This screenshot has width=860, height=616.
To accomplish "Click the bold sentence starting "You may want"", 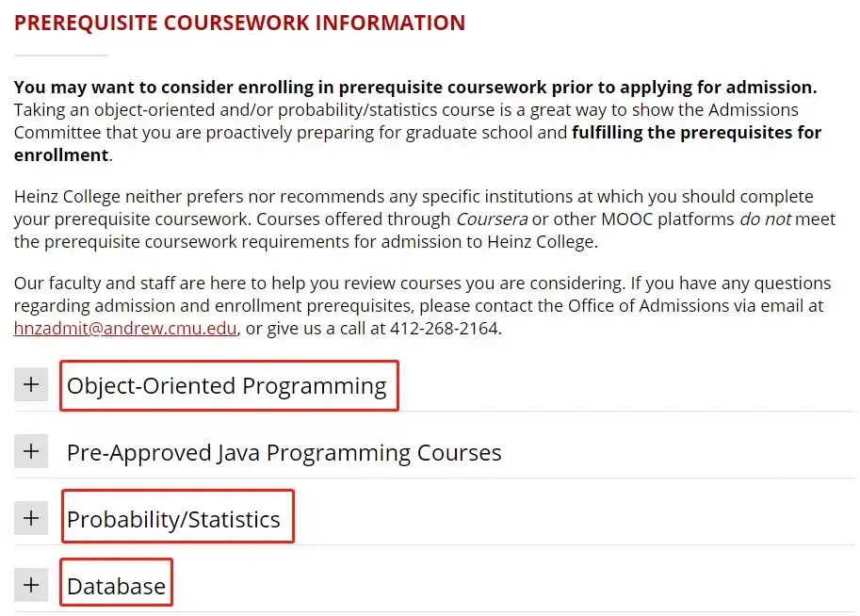I will point(414,88).
